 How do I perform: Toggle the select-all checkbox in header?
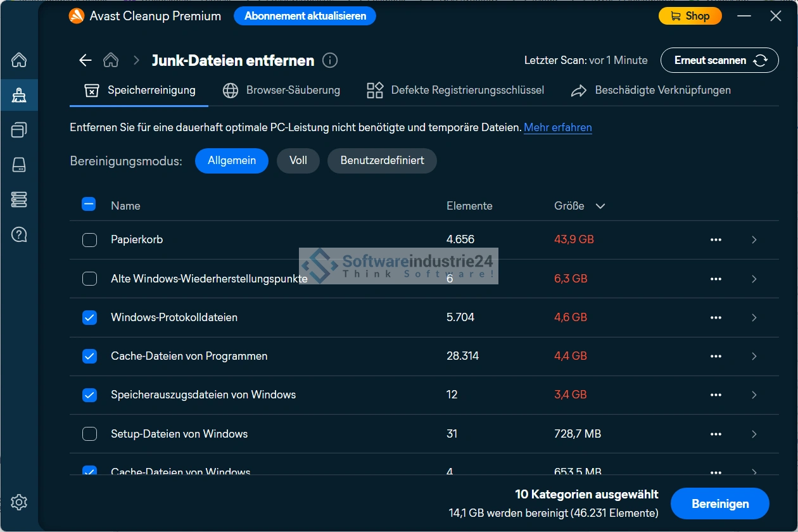(x=89, y=205)
